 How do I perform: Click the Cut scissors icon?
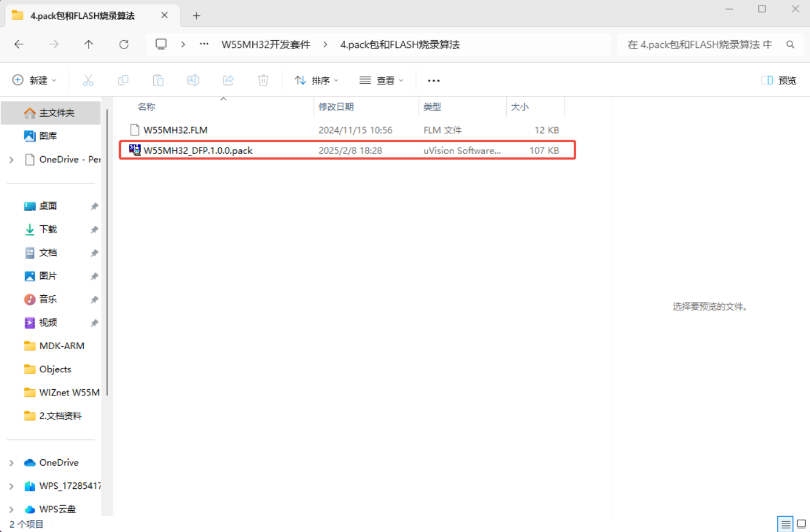tap(88, 80)
